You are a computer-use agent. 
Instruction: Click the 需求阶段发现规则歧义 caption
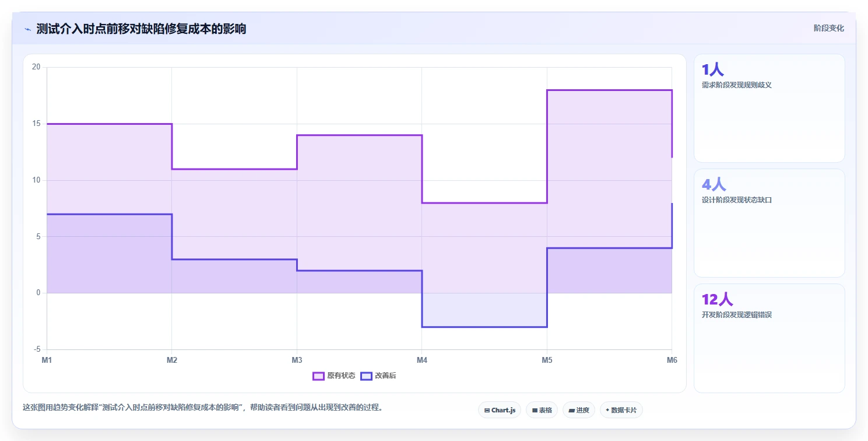pos(737,85)
